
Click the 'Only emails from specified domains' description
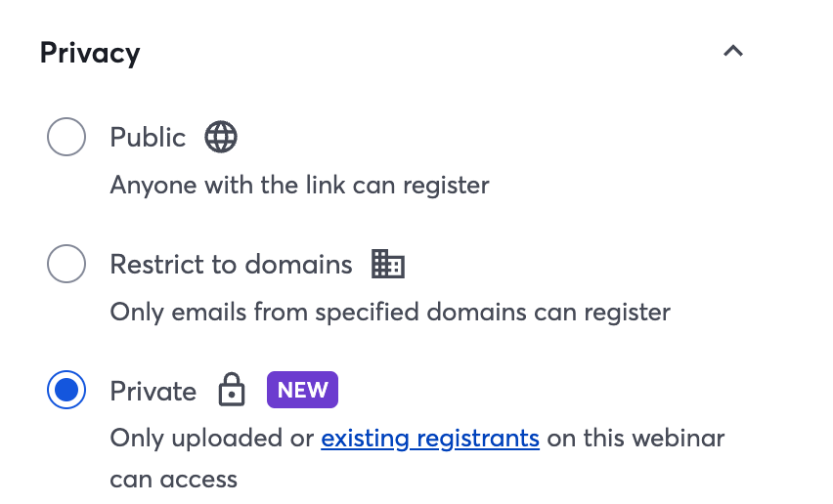point(390,313)
